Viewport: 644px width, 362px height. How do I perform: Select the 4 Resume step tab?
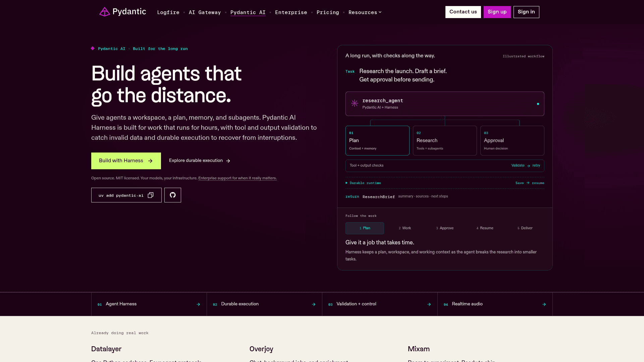(x=485, y=228)
